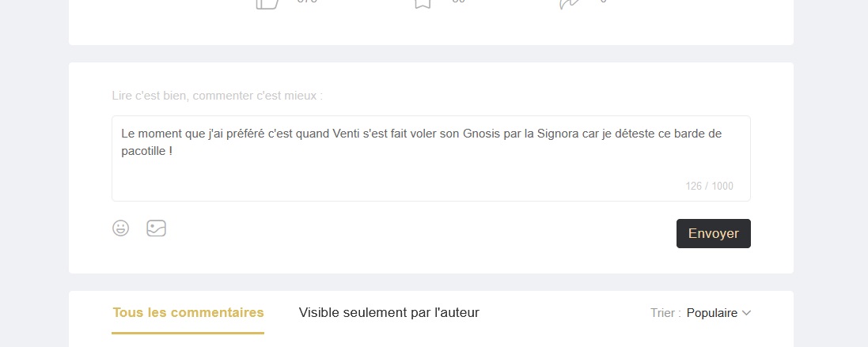Image resolution: width=868 pixels, height=347 pixels.
Task: Click the bookmark count number
Action: point(459,2)
